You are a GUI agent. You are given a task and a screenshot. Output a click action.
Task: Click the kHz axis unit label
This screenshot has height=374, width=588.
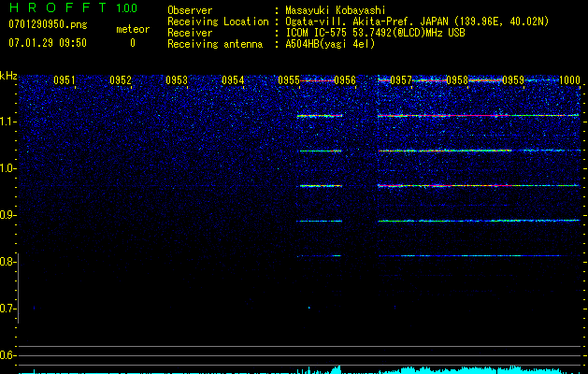coord(8,76)
